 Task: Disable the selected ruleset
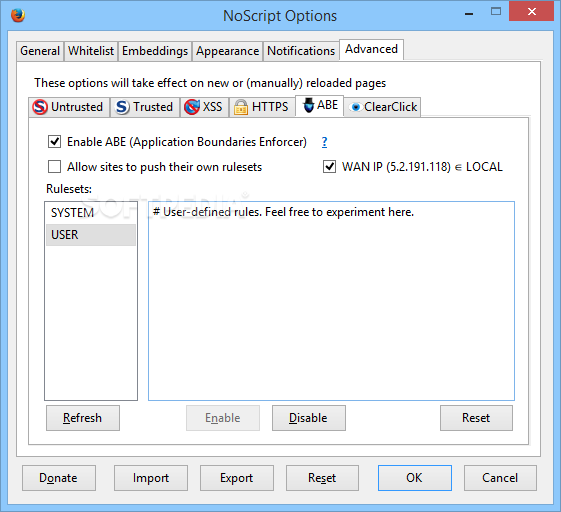[308, 418]
